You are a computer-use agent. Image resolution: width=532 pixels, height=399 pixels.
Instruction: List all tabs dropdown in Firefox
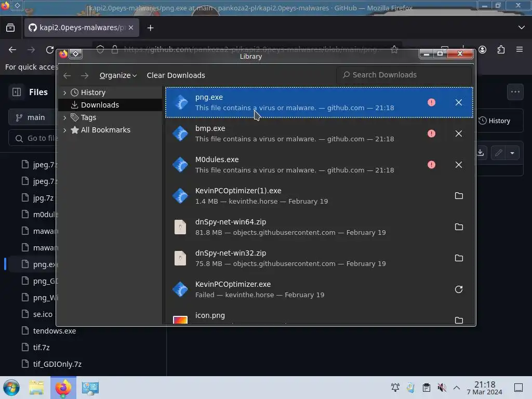click(x=522, y=28)
